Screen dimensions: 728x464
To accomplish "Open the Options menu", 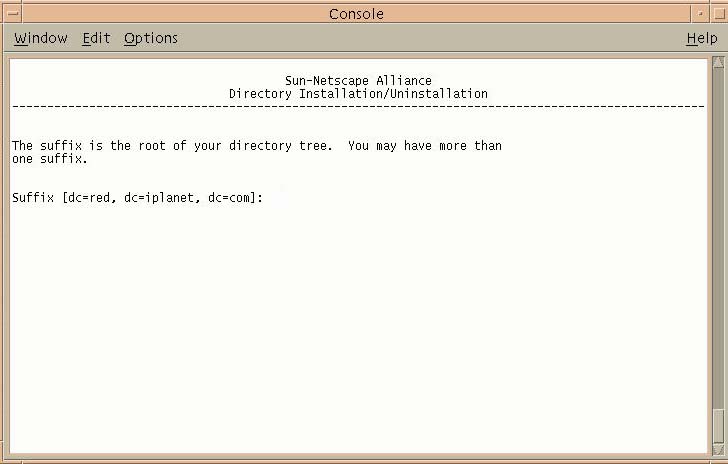I will click(151, 38).
